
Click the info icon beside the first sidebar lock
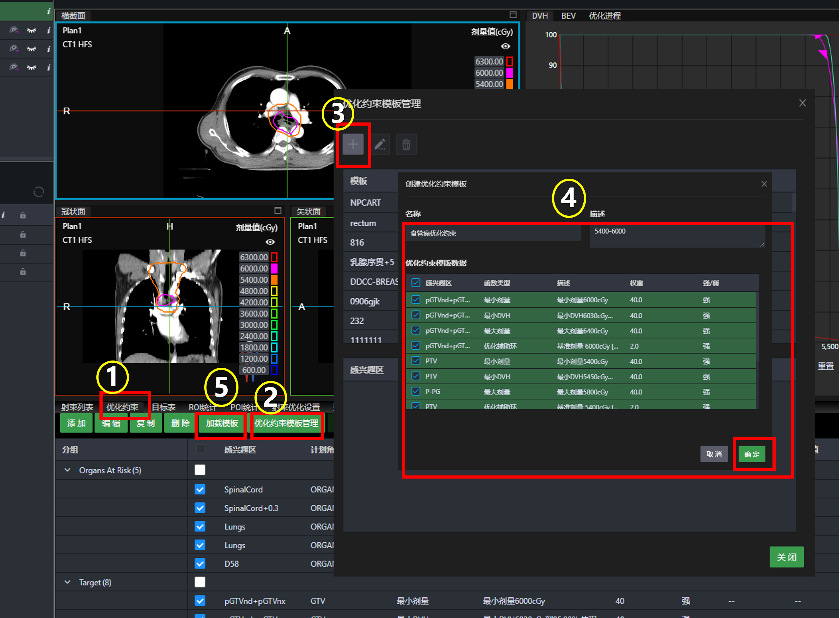[x=3, y=215]
